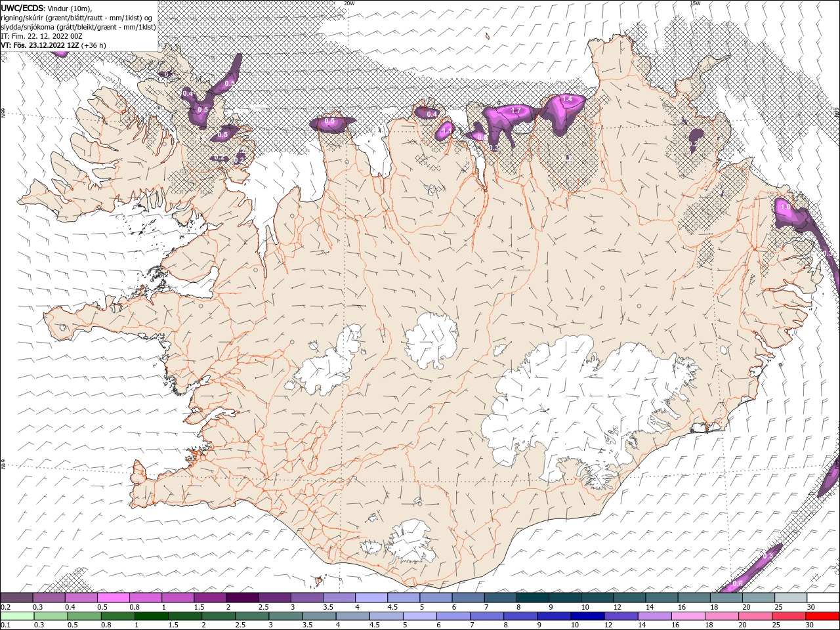Screen dimensions: 840x630
Task: Select the dark teal 8 swatch in upper legend
Action: point(531,598)
